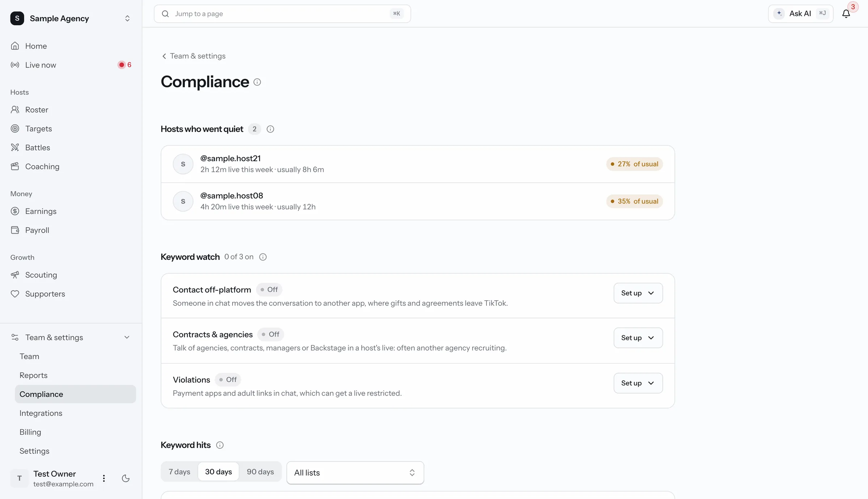868x499 pixels.
Task: Open notifications bell icon
Action: pyautogui.click(x=846, y=14)
